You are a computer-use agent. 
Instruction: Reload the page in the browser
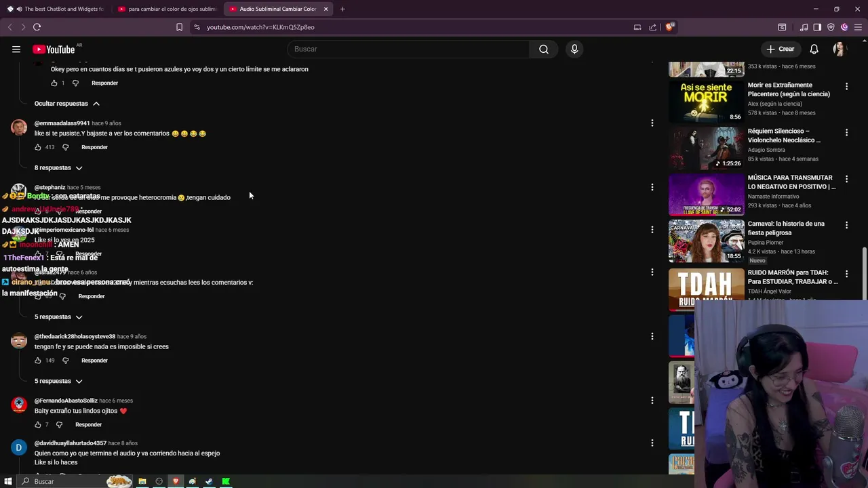pos(37,27)
